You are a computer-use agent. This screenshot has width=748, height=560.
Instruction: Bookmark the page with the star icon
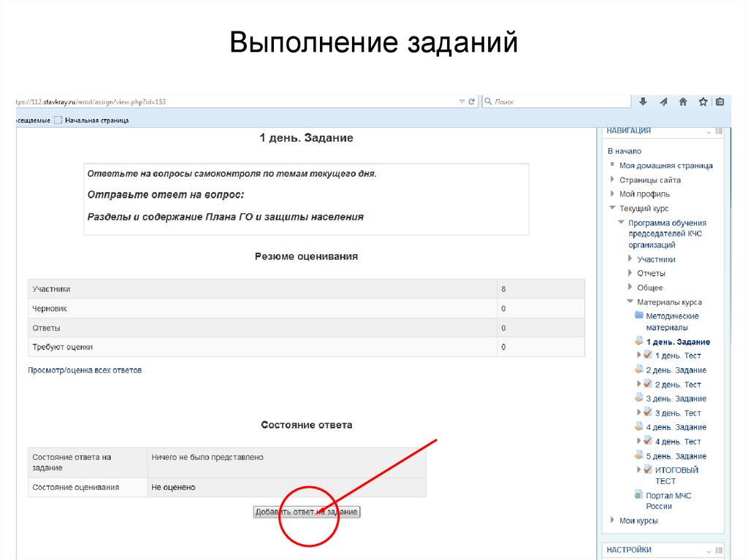[x=703, y=101]
